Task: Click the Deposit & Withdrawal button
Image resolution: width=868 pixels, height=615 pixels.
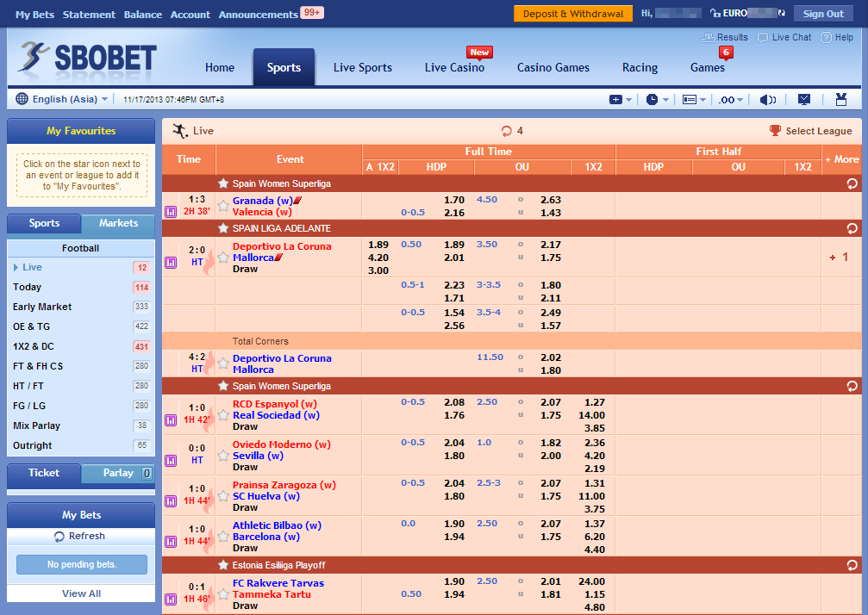Action: pyautogui.click(x=571, y=14)
